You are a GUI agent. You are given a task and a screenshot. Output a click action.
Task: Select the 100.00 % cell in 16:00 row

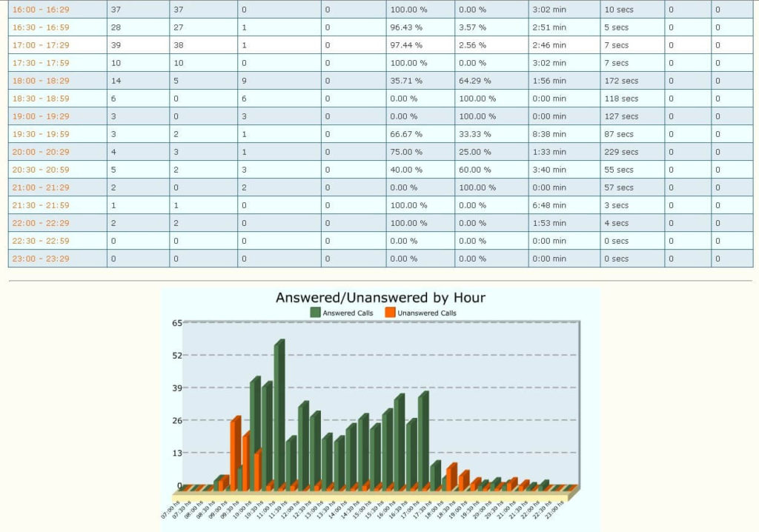point(407,9)
